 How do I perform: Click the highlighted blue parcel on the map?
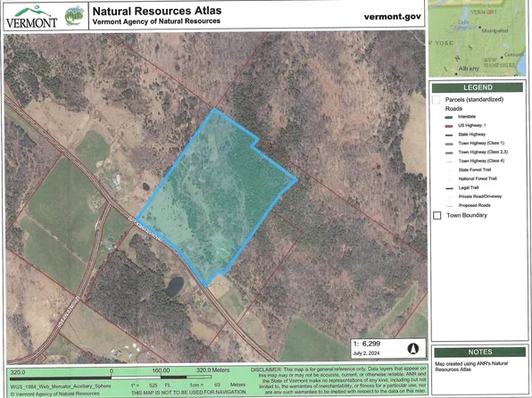[x=217, y=197]
